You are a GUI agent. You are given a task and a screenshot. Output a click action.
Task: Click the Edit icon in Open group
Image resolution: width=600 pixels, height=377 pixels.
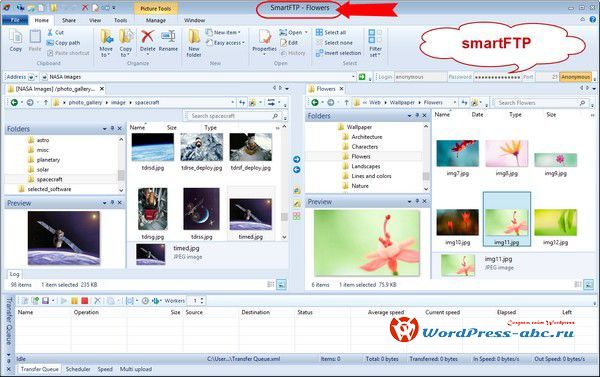coord(284,43)
